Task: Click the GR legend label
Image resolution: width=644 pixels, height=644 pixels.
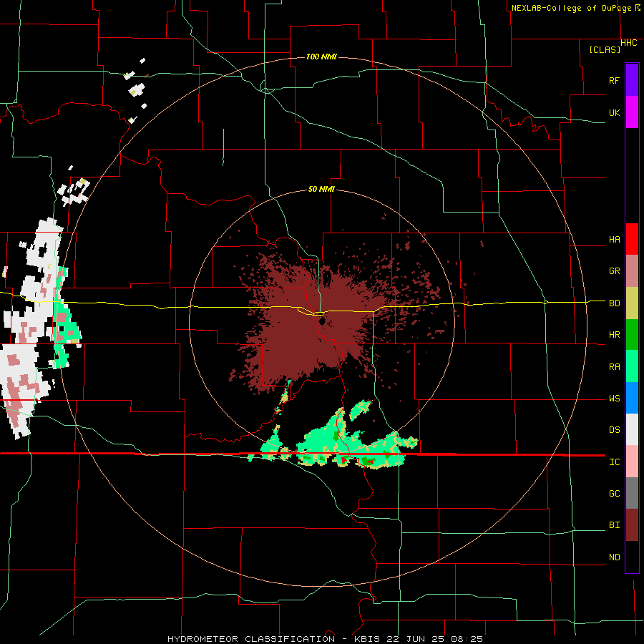Action: point(614,271)
